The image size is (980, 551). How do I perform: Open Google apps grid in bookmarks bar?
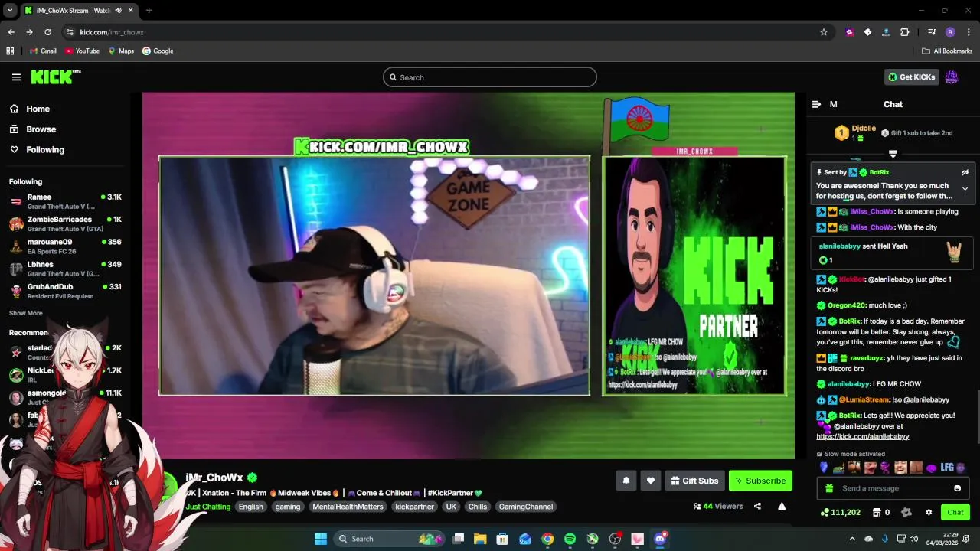10,51
